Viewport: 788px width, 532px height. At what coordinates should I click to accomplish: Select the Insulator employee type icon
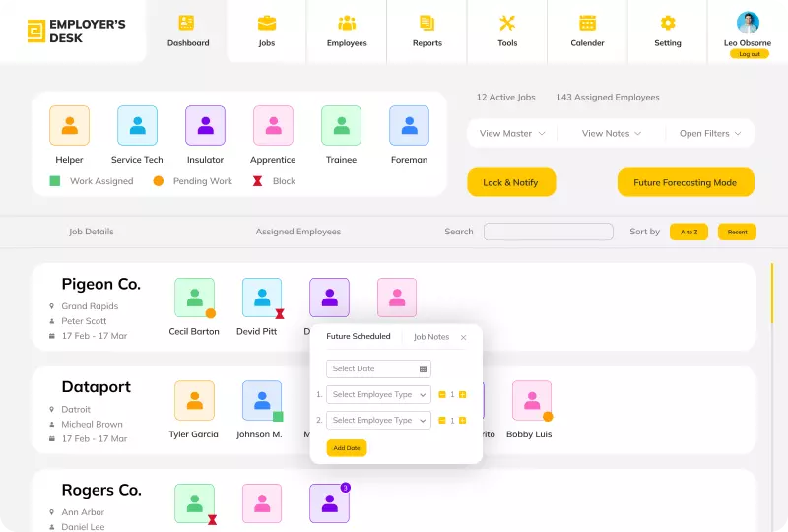tap(205, 126)
